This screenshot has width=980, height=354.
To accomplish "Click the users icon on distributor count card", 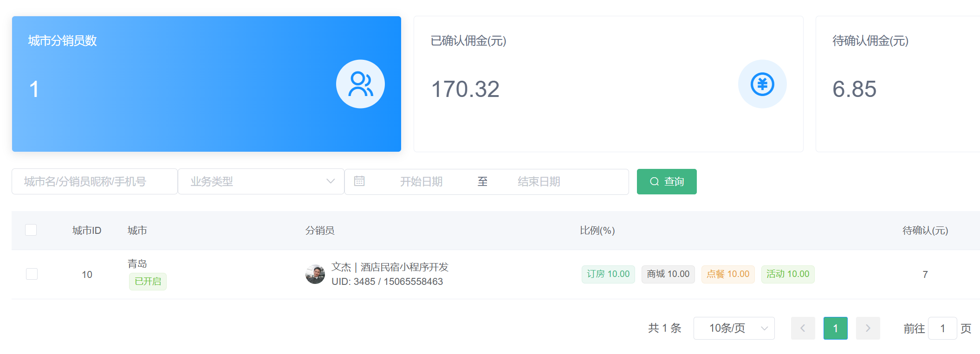I will tap(360, 84).
